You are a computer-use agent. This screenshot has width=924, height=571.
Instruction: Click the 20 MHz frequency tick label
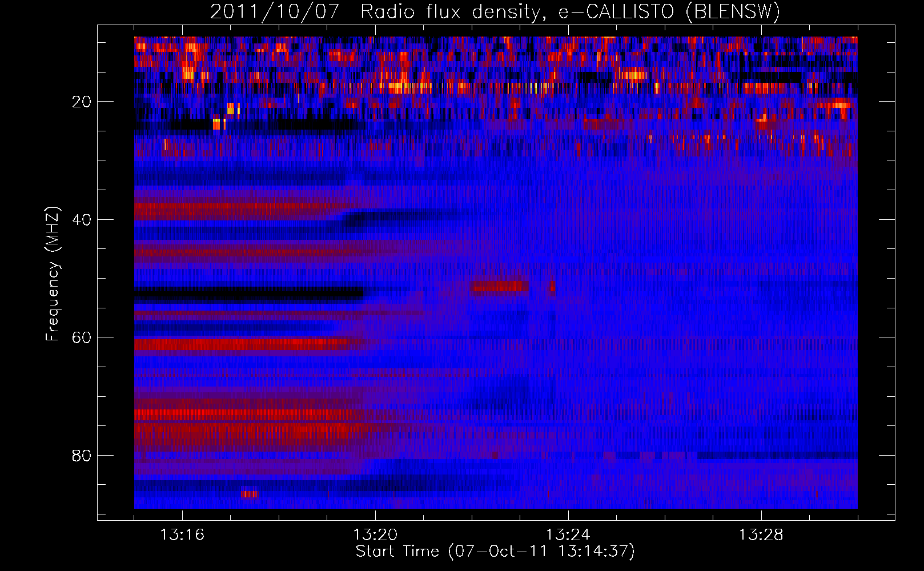(82, 102)
